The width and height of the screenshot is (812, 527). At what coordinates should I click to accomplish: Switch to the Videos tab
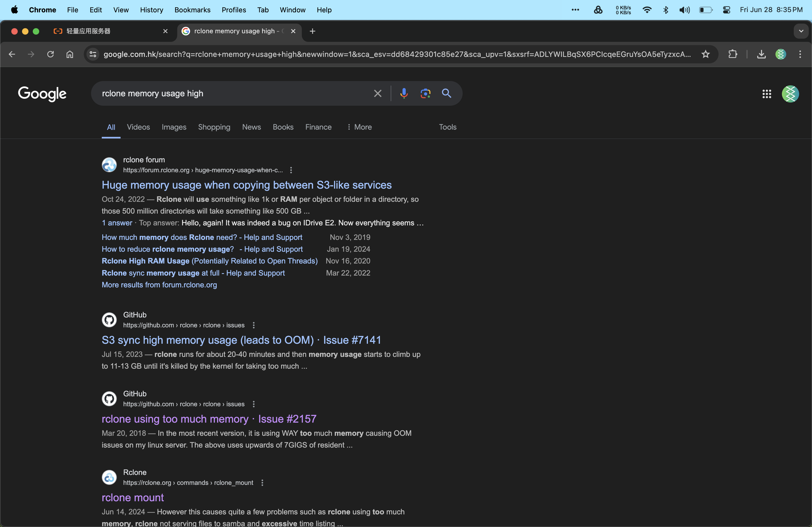138,127
